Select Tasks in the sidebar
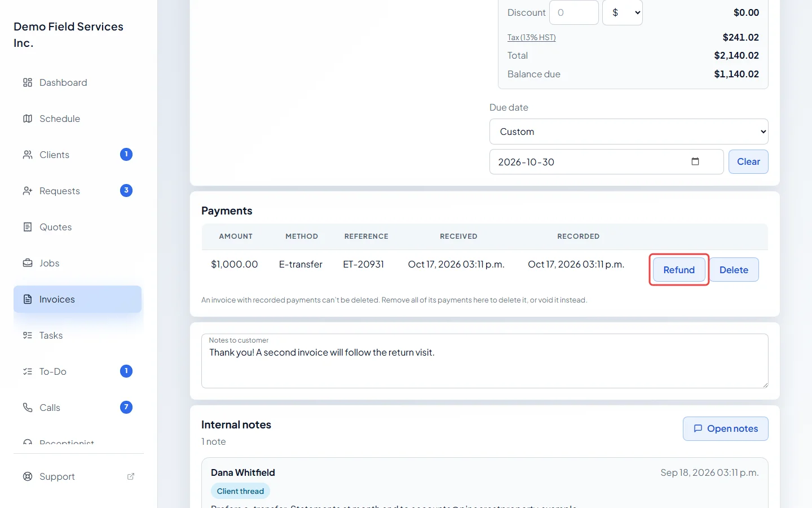812x508 pixels. (x=77, y=335)
